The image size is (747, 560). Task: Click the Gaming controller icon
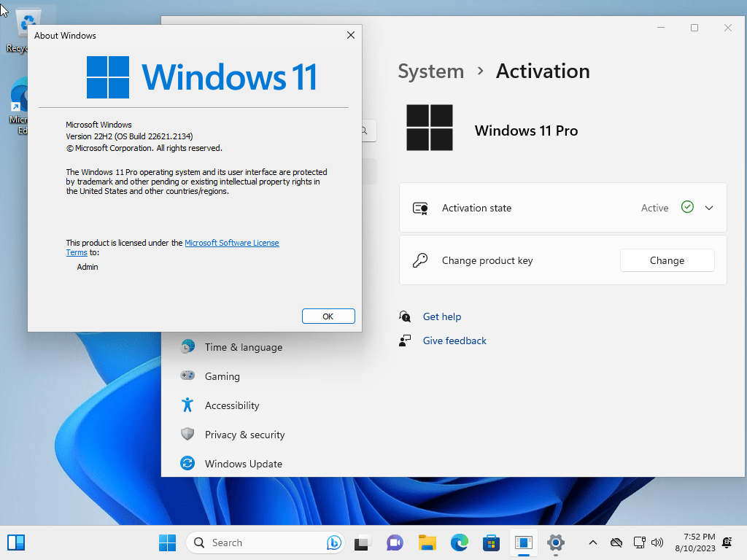187,376
